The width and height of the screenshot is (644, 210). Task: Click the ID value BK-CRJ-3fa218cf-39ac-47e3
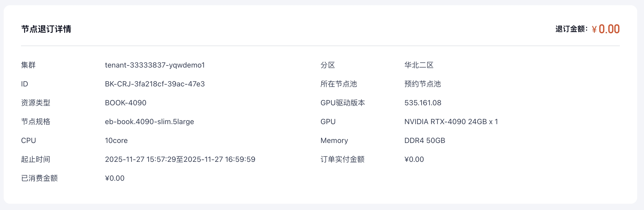(155, 84)
